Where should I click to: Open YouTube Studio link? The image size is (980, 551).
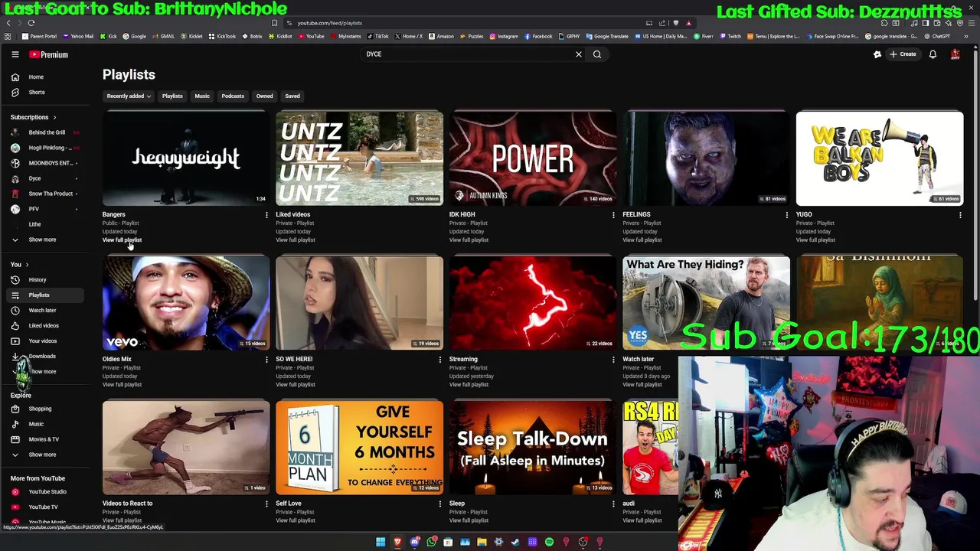[47, 491]
